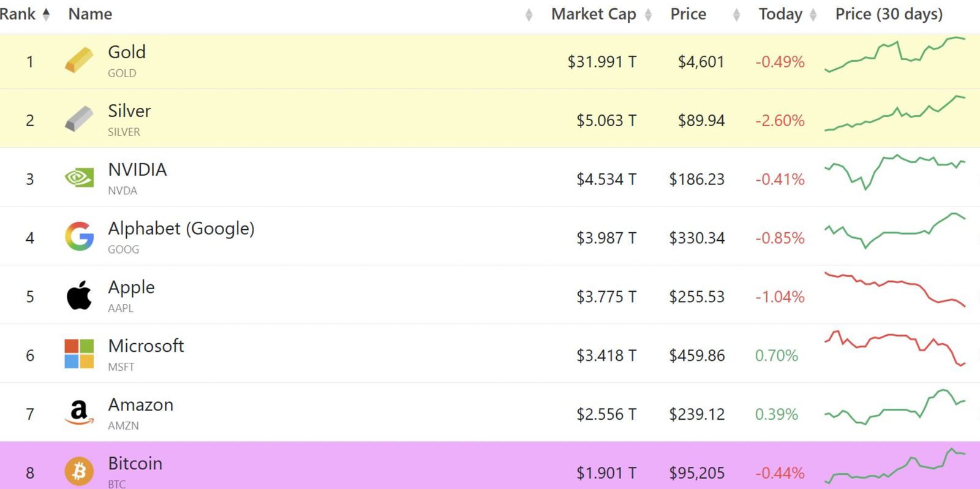Viewport: 980px width, 489px height.
Task: Click the Silver bar icon
Action: [x=79, y=119]
